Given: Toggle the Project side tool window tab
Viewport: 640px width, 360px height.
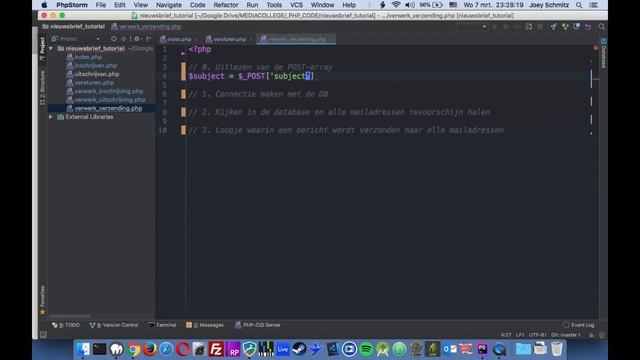Looking at the screenshot, I should click(42, 49).
